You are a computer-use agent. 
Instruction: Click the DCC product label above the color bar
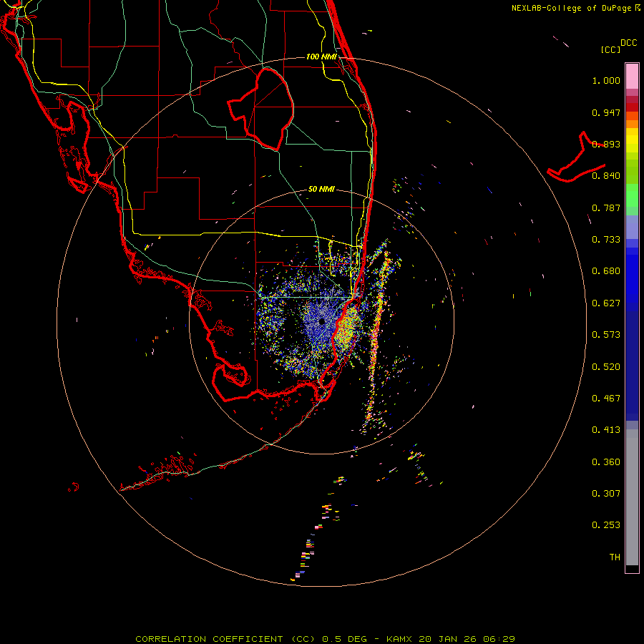pos(628,43)
